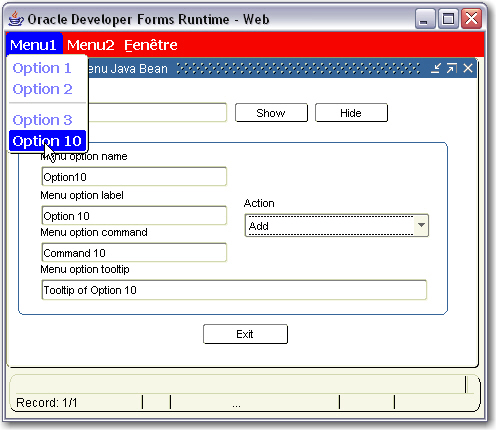Open the Menu1 menu

click(x=33, y=45)
